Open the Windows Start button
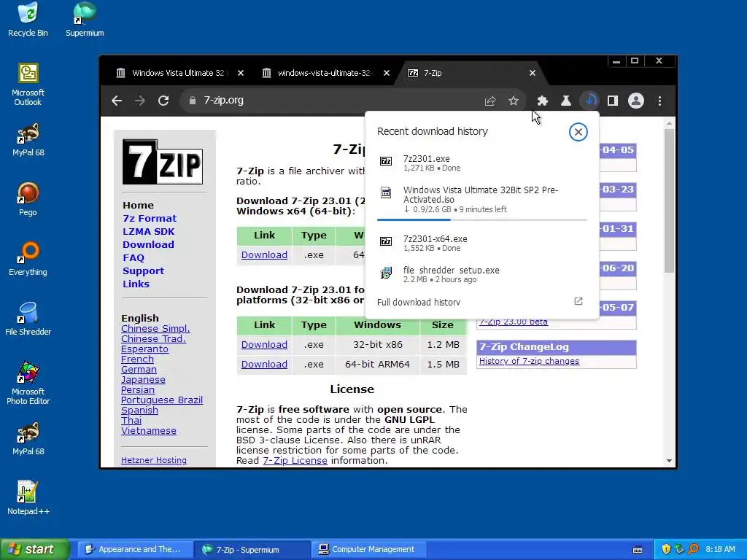This screenshot has width=747, height=560. [34, 549]
